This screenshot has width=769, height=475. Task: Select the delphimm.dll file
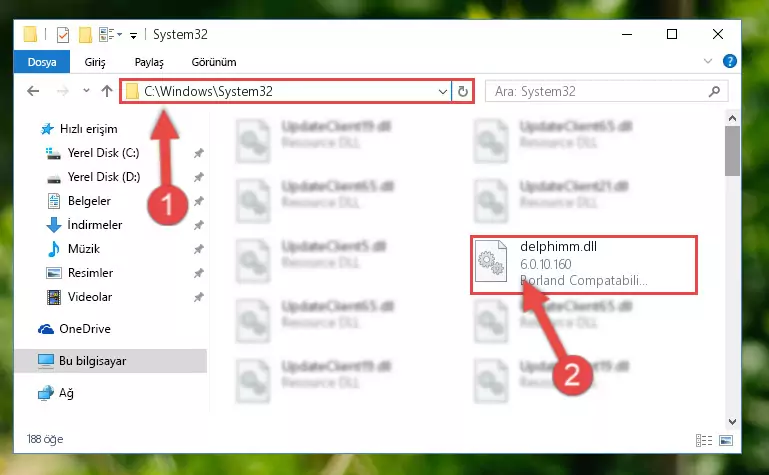(x=584, y=265)
